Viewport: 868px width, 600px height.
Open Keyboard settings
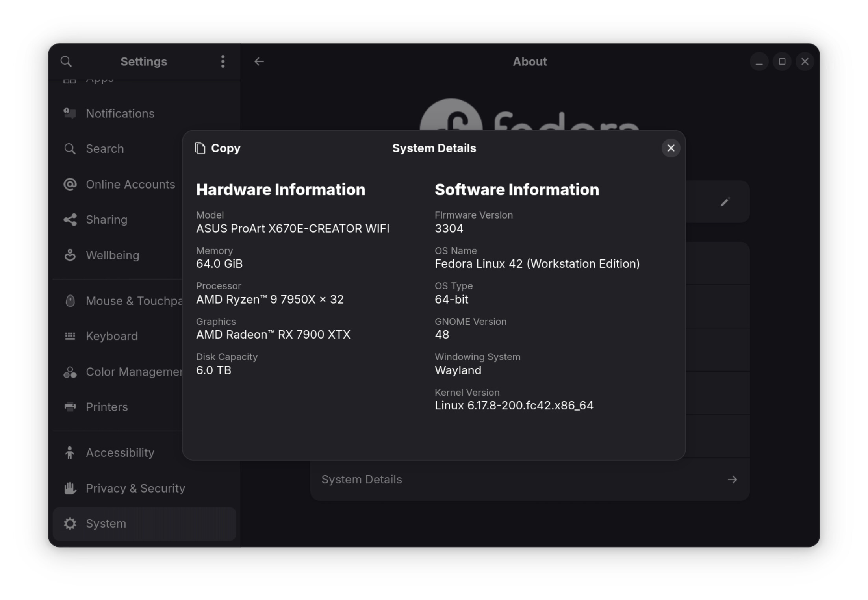pyautogui.click(x=112, y=336)
